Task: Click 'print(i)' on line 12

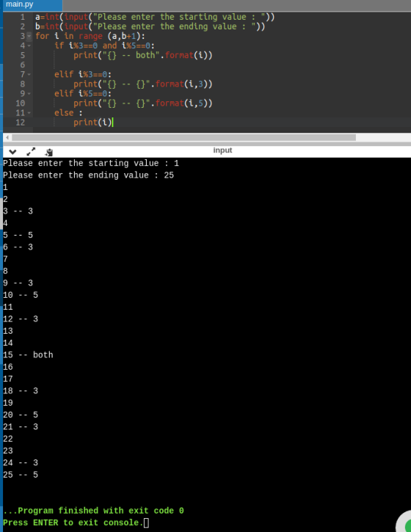Action: [92, 122]
